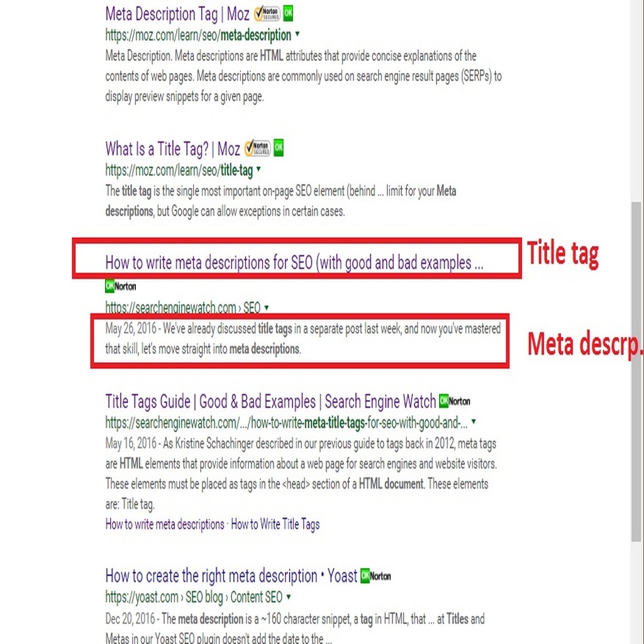Click OK Norton icon beside Yoast result title
This screenshot has height=644, width=644.
(x=375, y=576)
